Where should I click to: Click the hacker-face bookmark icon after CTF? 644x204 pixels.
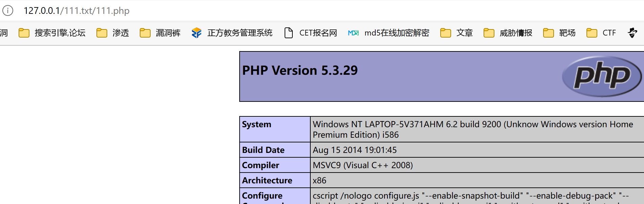pyautogui.click(x=632, y=33)
